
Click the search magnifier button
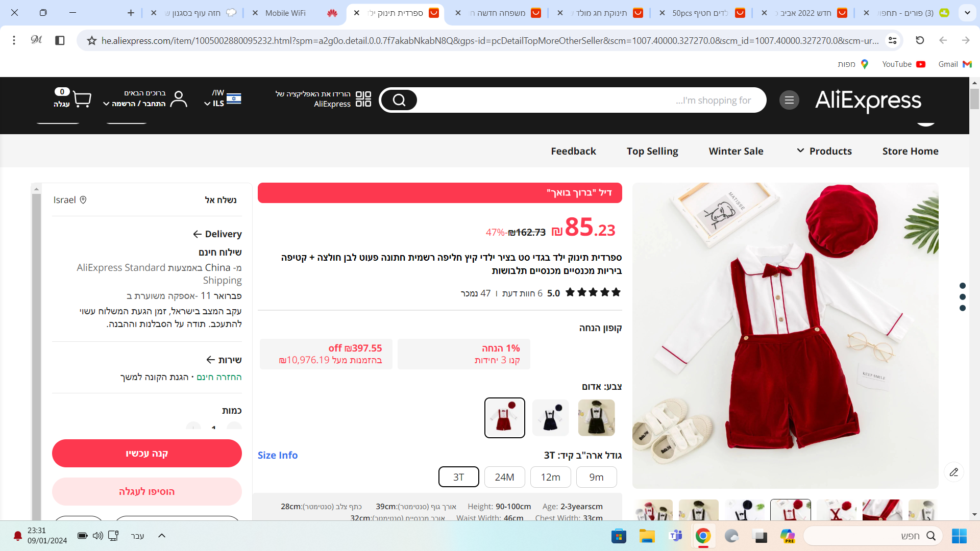tap(399, 100)
